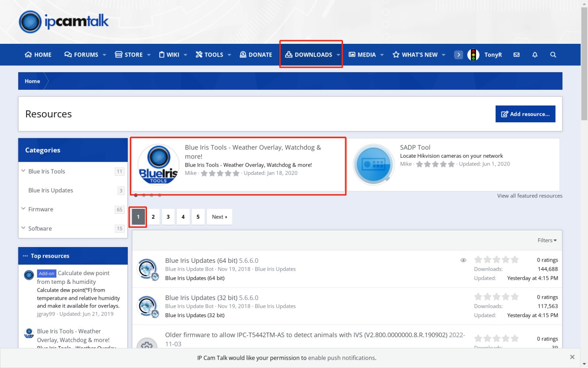Open the inbox envelope icon
588x368 pixels.
pos(517,55)
